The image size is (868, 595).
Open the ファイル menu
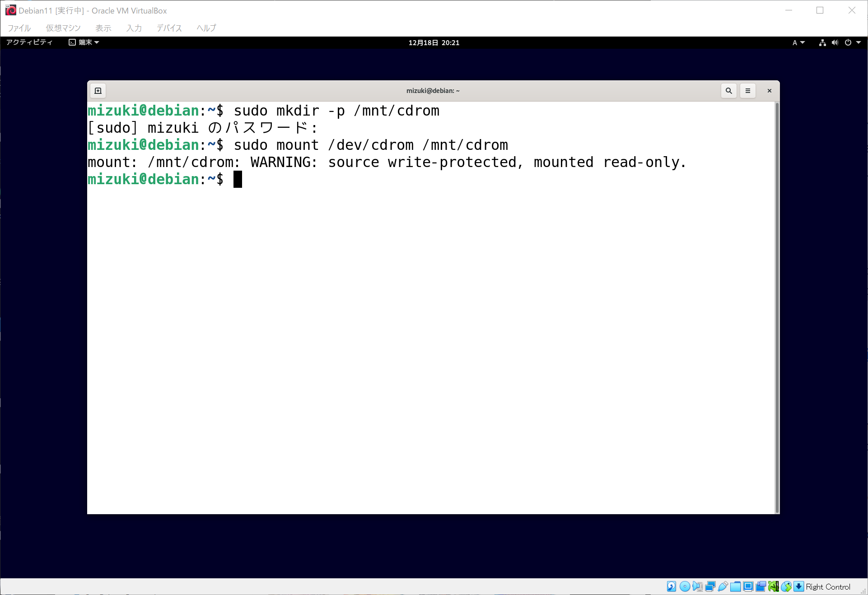pyautogui.click(x=19, y=28)
